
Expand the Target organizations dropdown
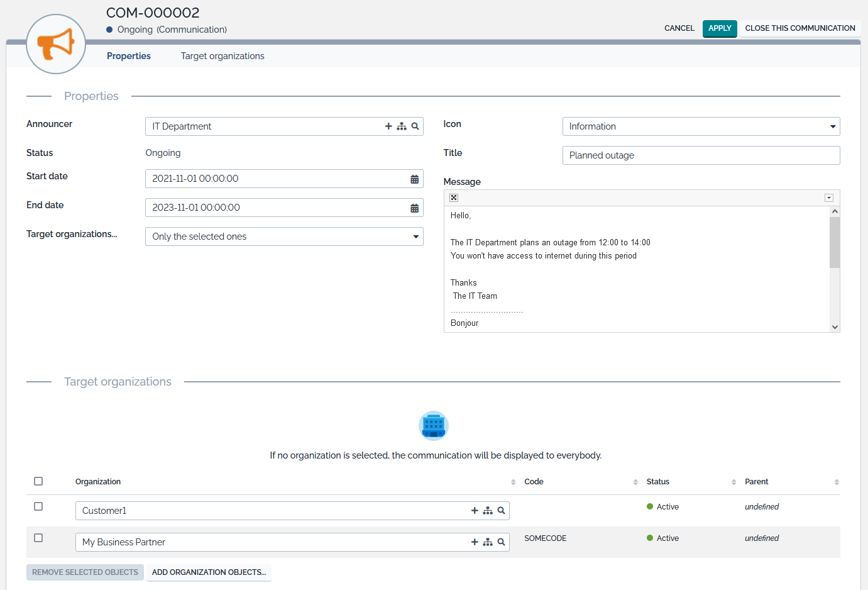[x=284, y=237]
